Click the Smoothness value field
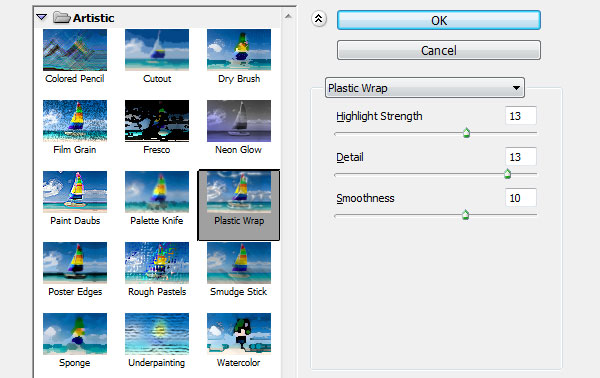Image resolution: width=600 pixels, height=378 pixels. (521, 198)
